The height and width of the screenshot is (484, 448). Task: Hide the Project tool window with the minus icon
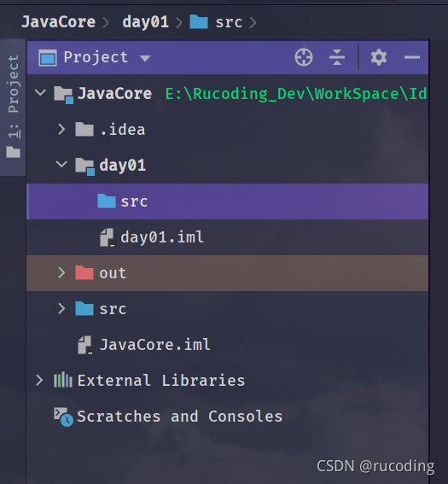[x=412, y=57]
